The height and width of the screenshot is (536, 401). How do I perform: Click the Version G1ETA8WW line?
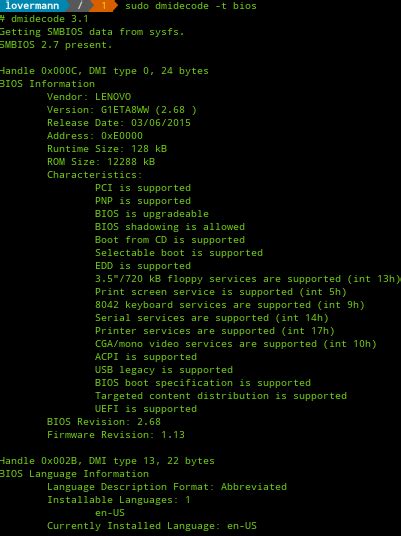click(122, 110)
